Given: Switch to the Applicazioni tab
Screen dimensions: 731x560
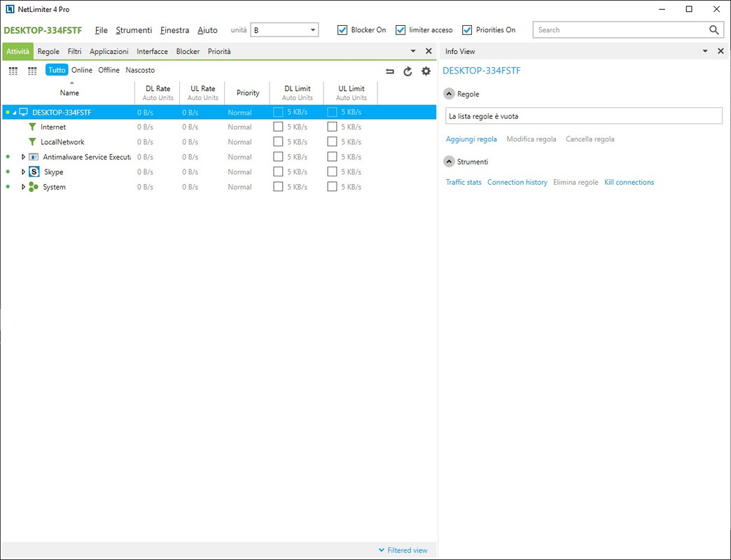Looking at the screenshot, I should click(x=109, y=51).
